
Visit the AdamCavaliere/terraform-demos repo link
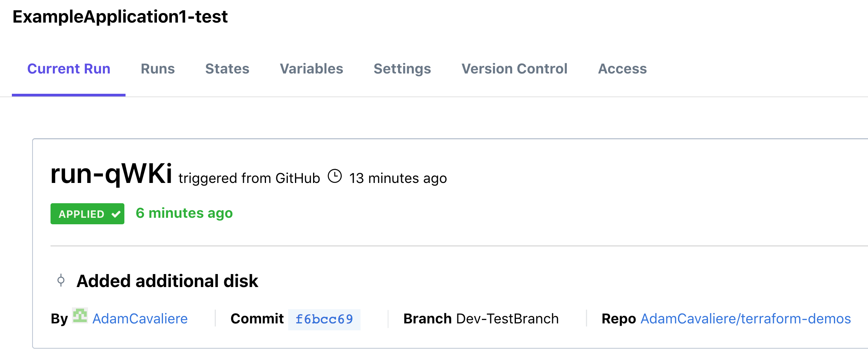tap(746, 319)
